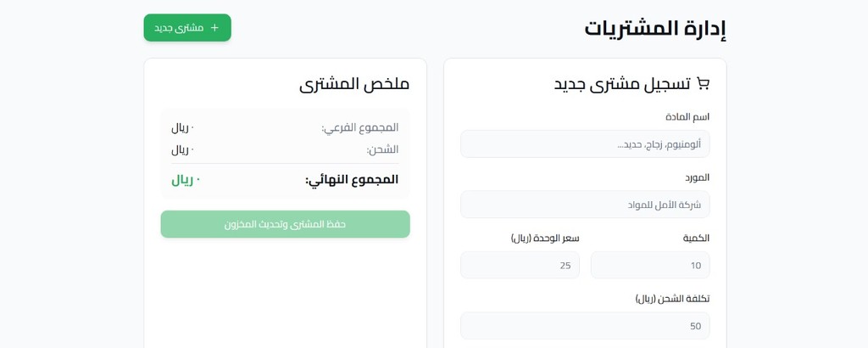Click the الشحن label in summary panel
Image resolution: width=868 pixels, height=348 pixels.
[x=382, y=149]
